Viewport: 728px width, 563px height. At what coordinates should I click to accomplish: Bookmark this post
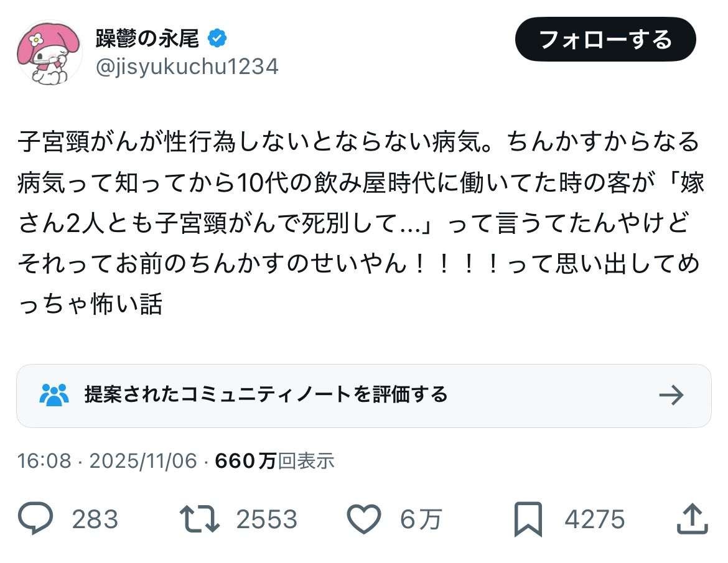pos(528,519)
